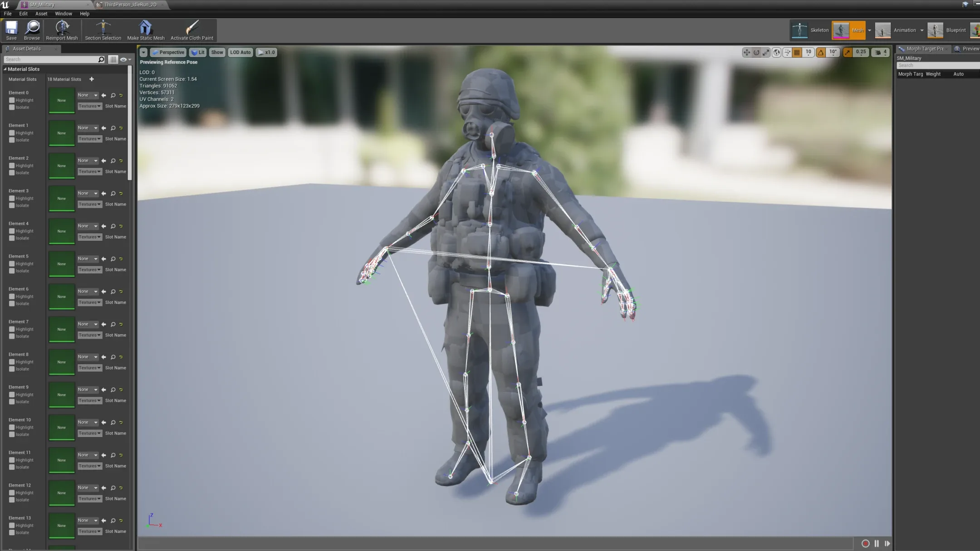Enable Highlight for Element 0
980x551 pixels.
[12, 100]
